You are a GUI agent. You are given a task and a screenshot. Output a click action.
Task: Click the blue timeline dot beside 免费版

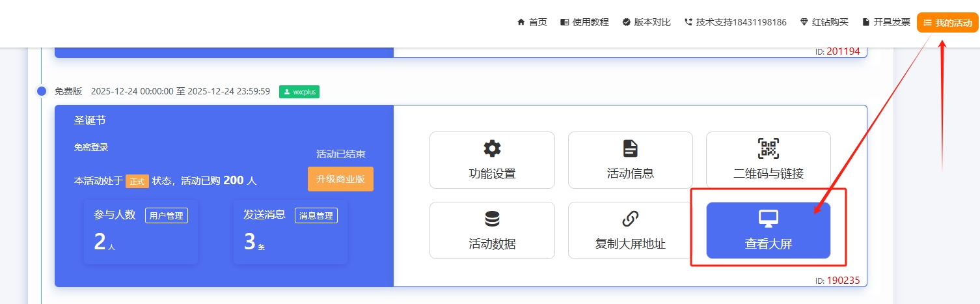click(x=42, y=92)
